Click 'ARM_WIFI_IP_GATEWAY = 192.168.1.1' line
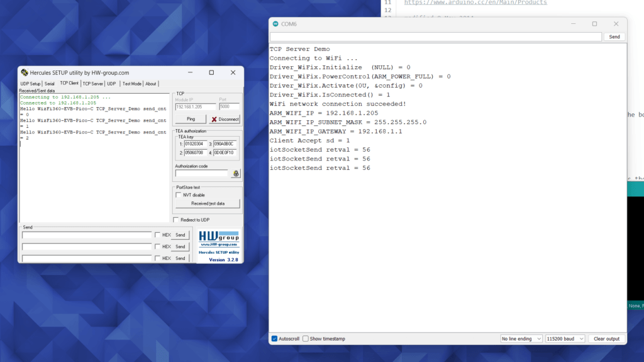This screenshot has width=644, height=362. [x=336, y=131]
